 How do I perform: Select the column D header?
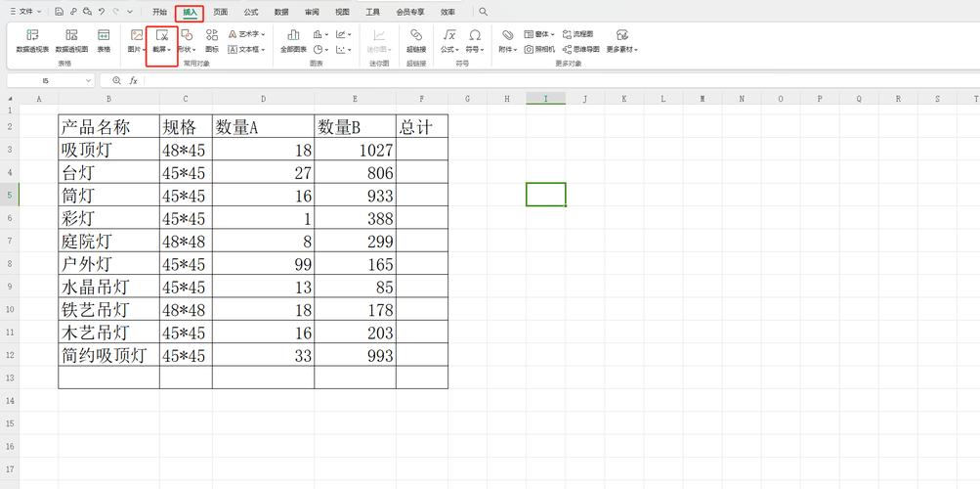[x=263, y=99]
